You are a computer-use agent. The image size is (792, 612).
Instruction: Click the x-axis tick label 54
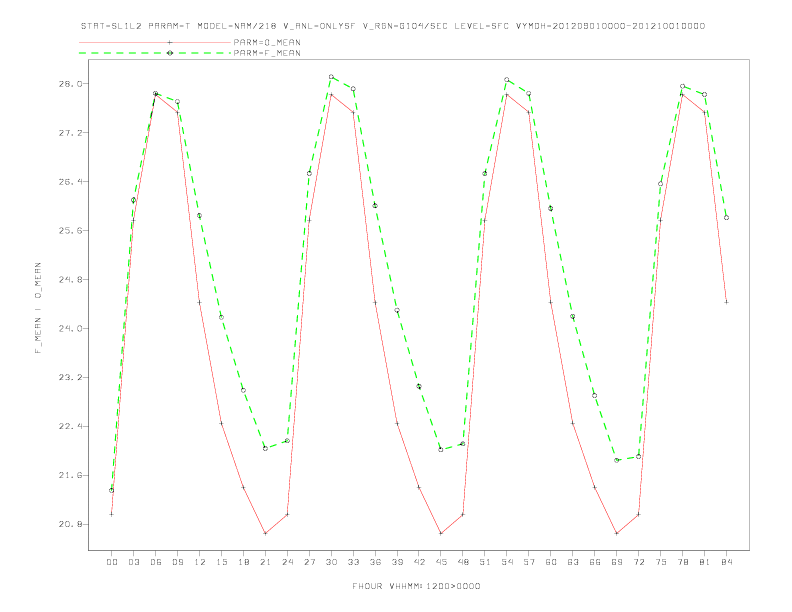coord(507,562)
